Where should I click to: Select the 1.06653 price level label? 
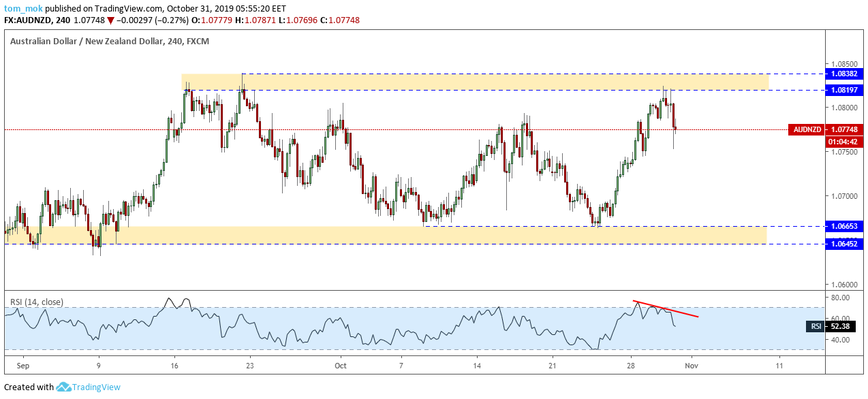tap(844, 225)
